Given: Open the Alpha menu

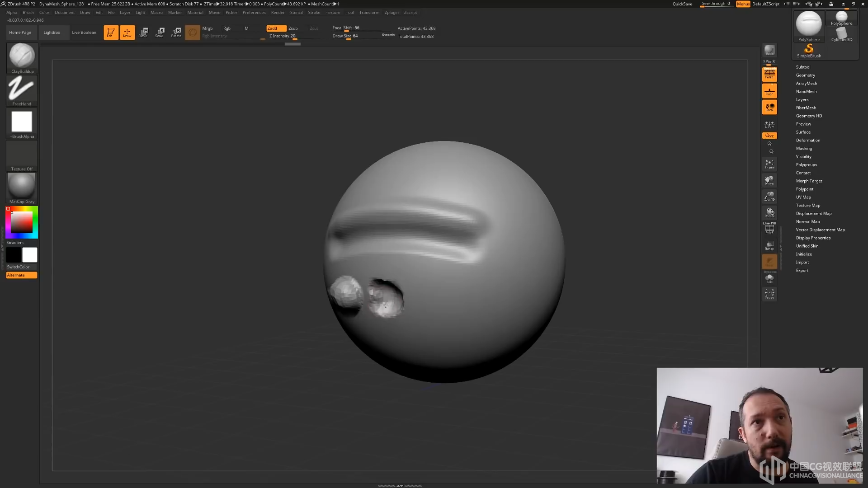Looking at the screenshot, I should pos(12,13).
